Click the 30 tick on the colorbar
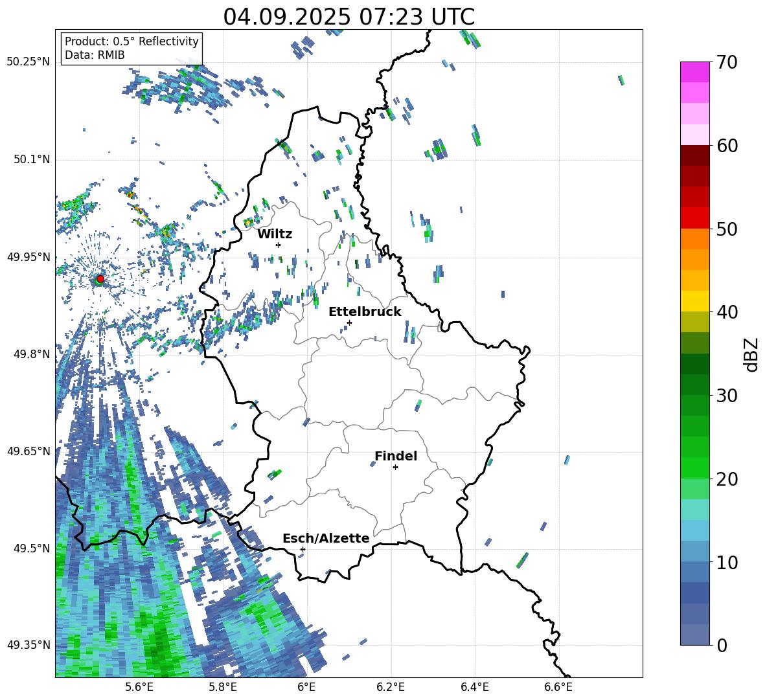This screenshot has height=700, width=767. [727, 396]
